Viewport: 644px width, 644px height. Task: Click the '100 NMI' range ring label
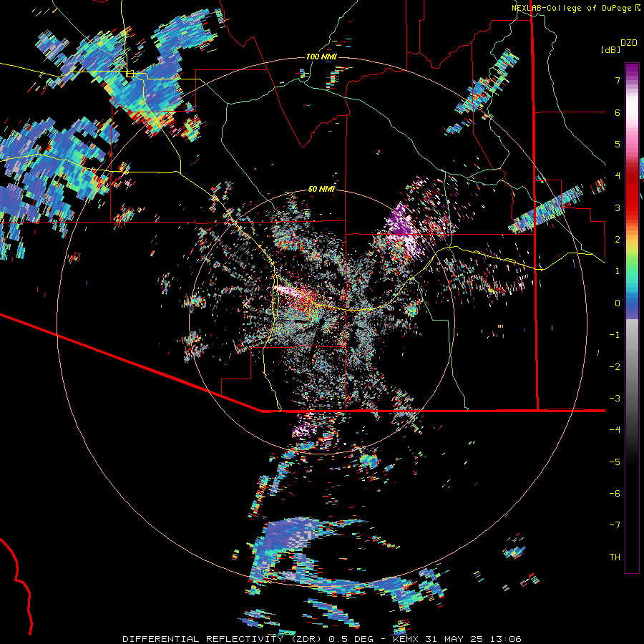321,57
